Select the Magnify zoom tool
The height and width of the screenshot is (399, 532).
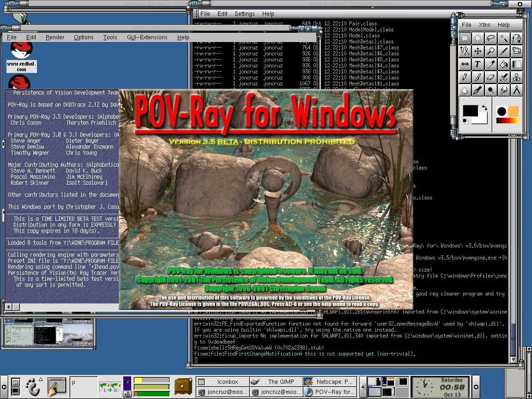pos(491,51)
